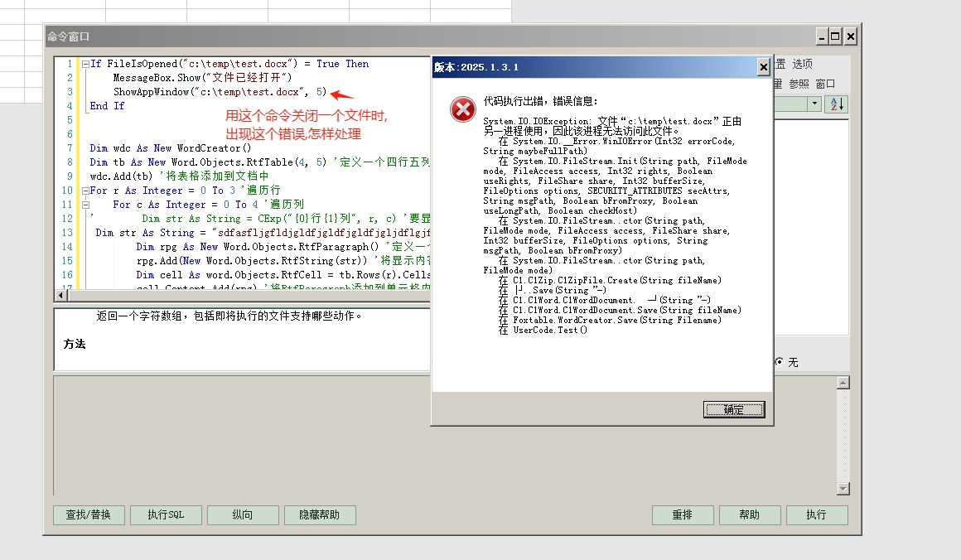Open the 选项 tab
The width and height of the screenshot is (961, 560).
(802, 64)
